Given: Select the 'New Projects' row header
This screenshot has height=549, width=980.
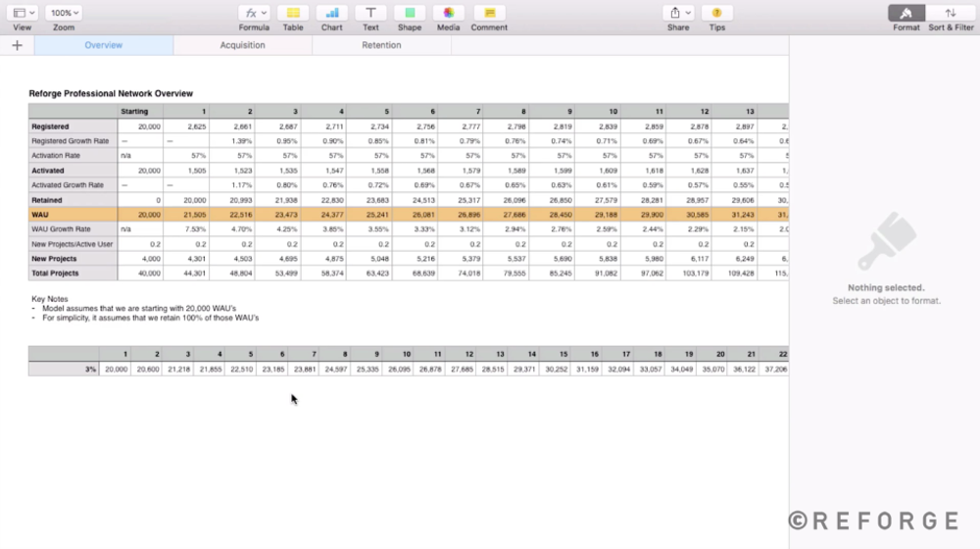Looking at the screenshot, I should click(x=73, y=258).
